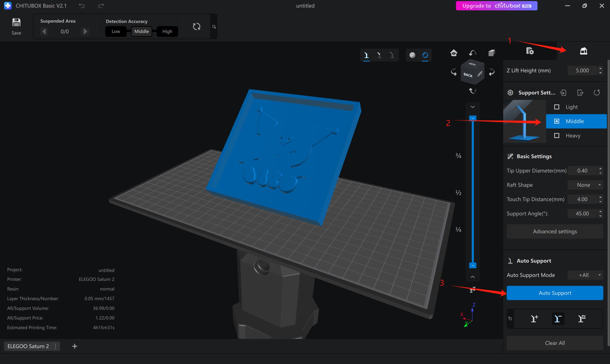Add a new printer tab
This screenshot has height=364, width=610.
[x=75, y=346]
